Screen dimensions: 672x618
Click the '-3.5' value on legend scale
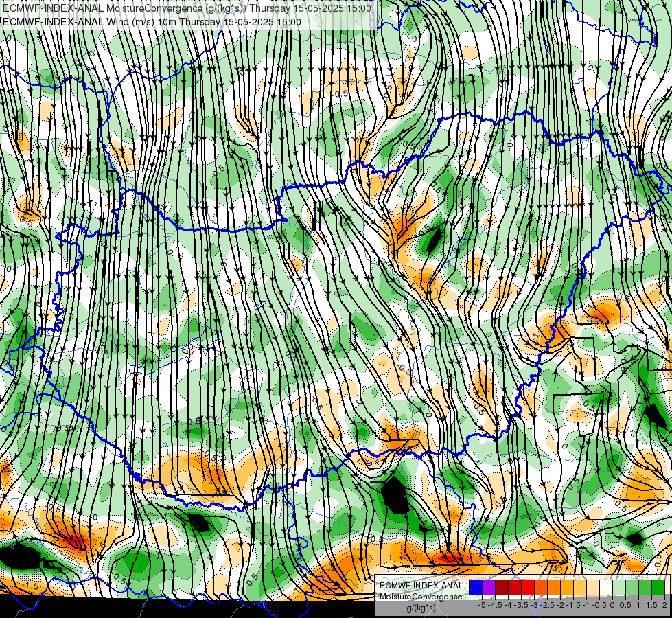(520, 605)
